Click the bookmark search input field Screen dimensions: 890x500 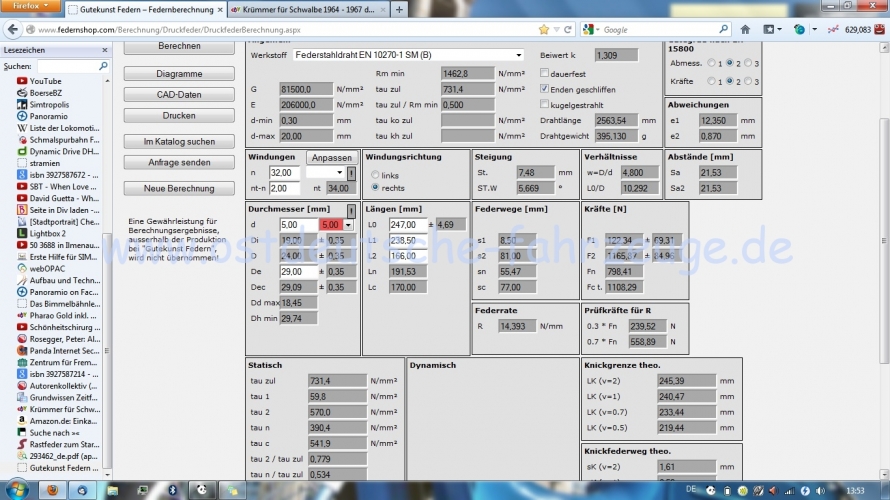pos(68,66)
